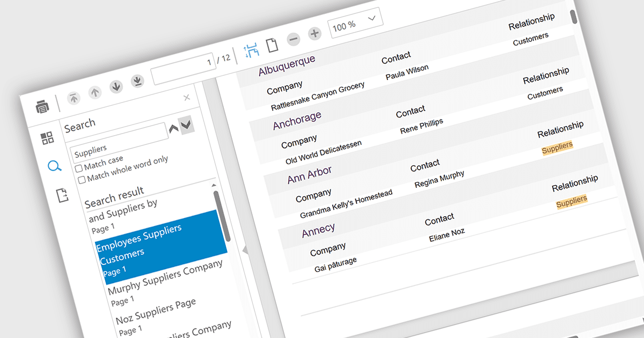Screen dimensions: 644x338
Task: Click contact Eliane Noz
Action: click(x=447, y=234)
